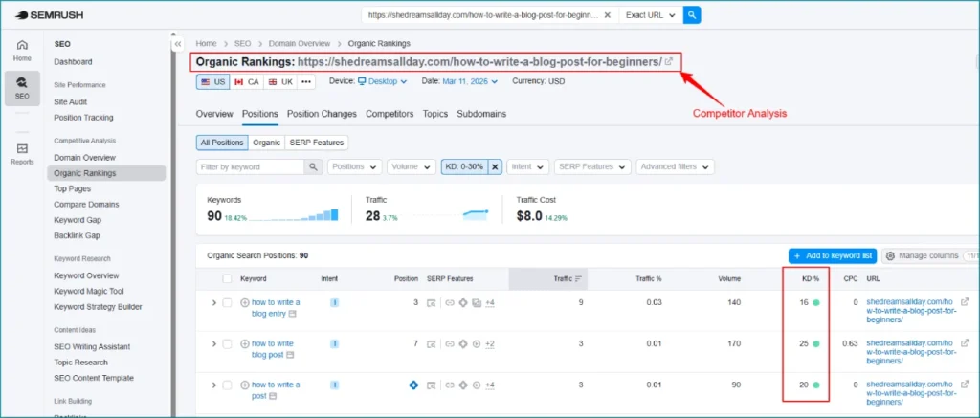Open Site Audit in the sidebar
980x418 pixels.
tap(71, 101)
